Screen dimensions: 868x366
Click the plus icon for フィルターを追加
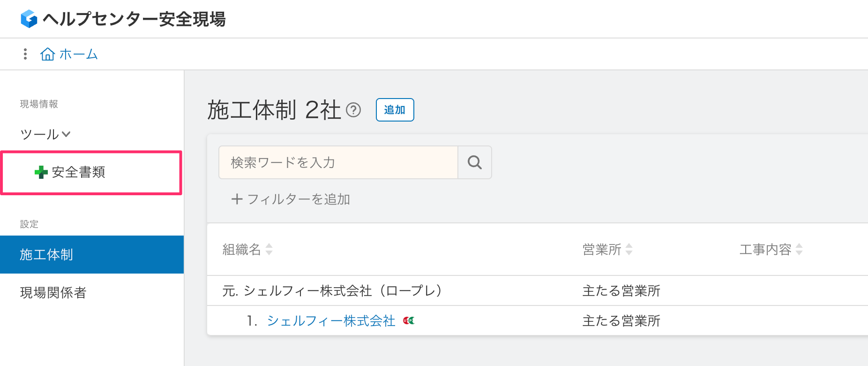coord(237,199)
